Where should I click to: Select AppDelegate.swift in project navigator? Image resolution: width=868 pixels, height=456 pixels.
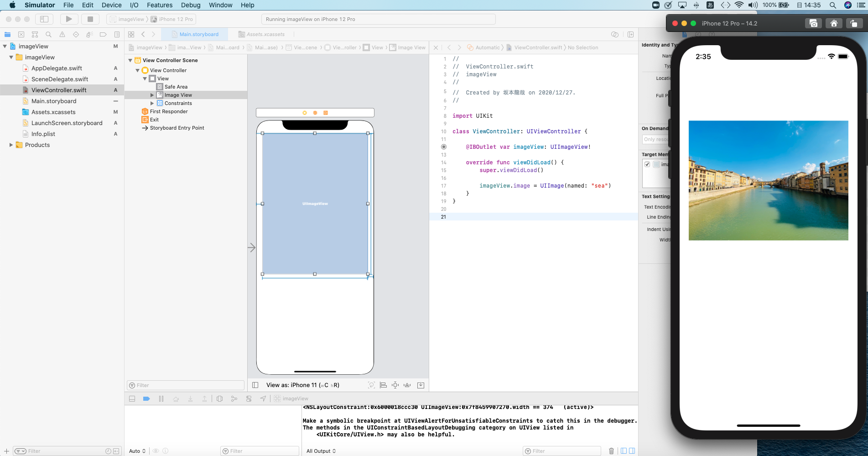(x=57, y=68)
